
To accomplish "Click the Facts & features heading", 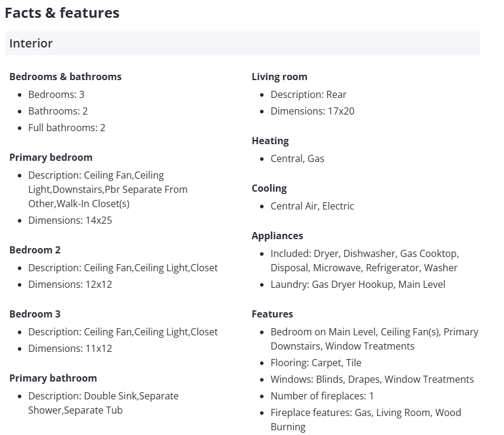I will click(x=62, y=13).
